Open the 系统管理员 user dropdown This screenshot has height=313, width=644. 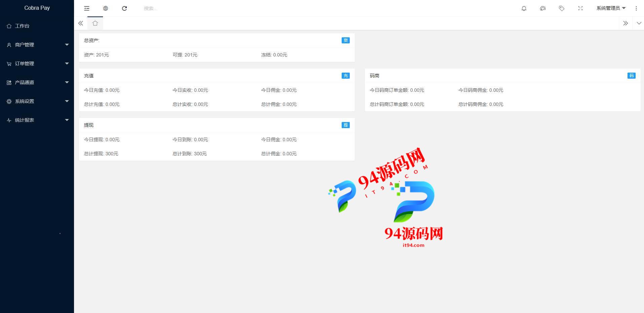click(611, 8)
